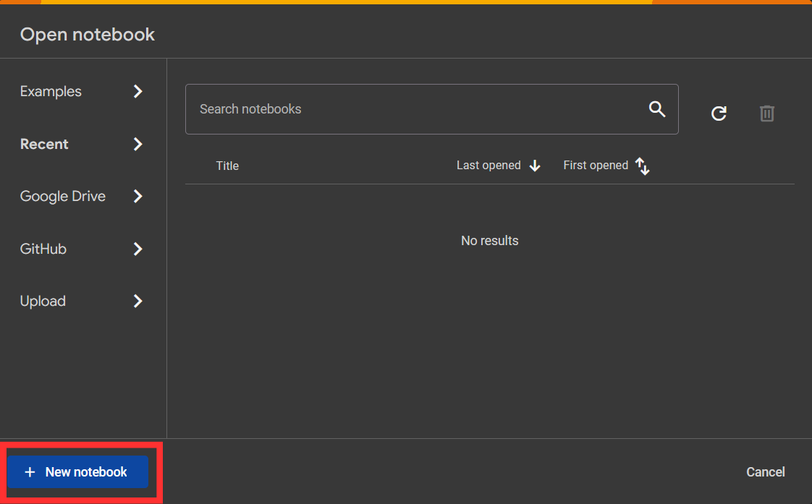
Task: Click the No results message
Action: pyautogui.click(x=489, y=241)
